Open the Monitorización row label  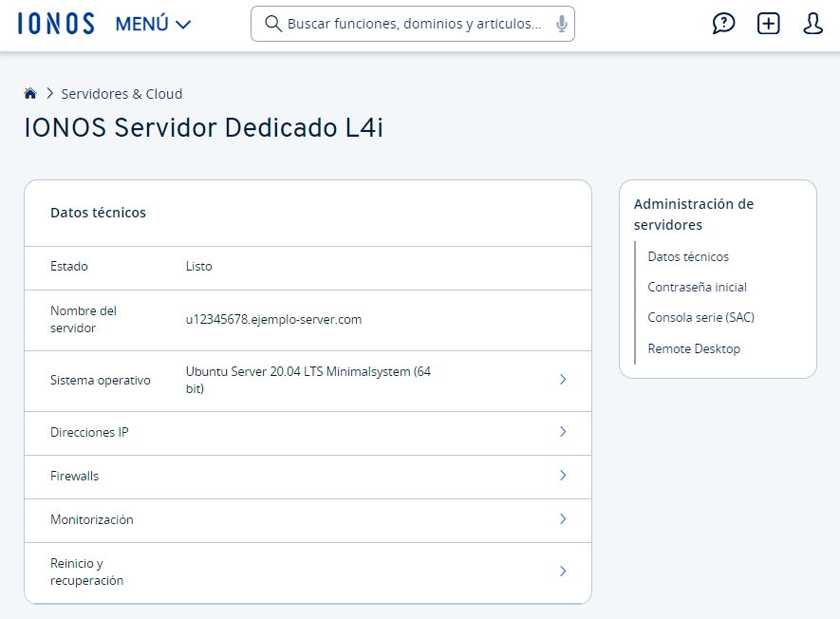[x=92, y=519]
